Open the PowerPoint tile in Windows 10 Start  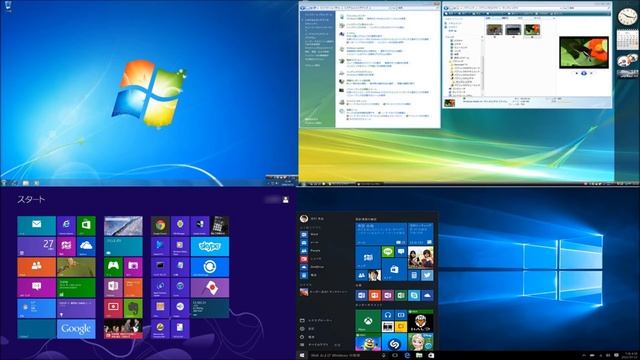[x=374, y=295]
